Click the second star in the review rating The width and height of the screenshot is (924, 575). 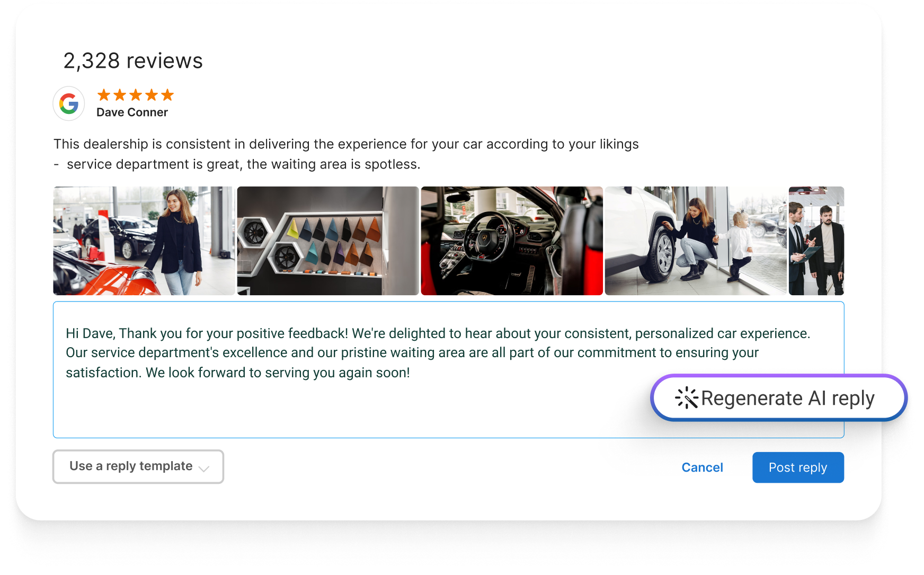[x=120, y=95]
